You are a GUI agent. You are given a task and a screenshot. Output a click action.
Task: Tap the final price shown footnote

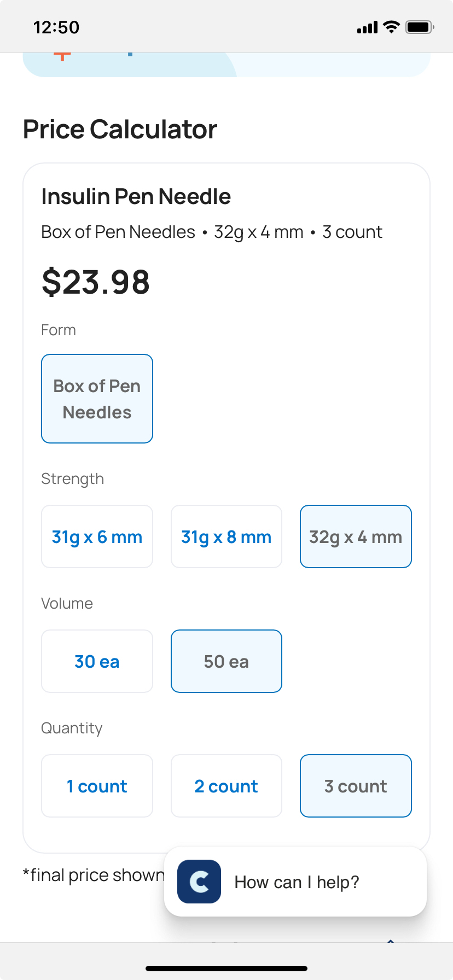pos(93,875)
